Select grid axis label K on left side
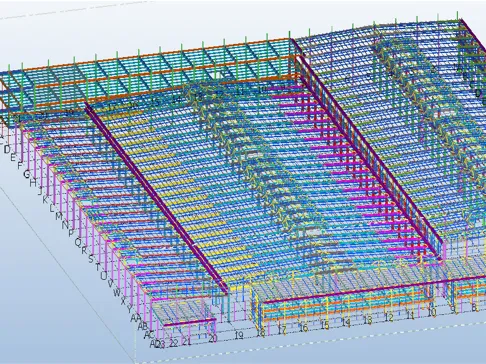Viewport: 486px width, 364px height. pos(45,200)
